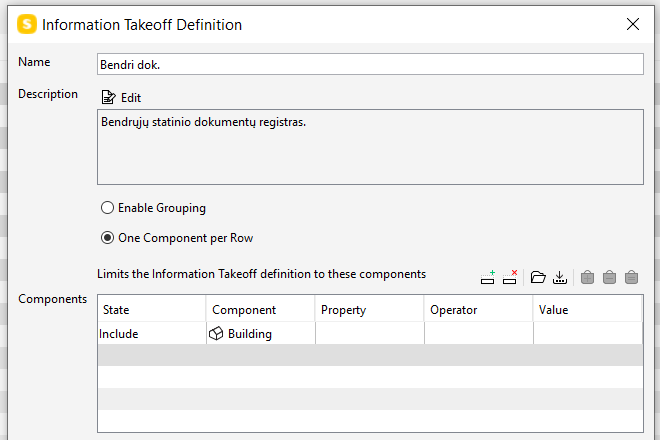Click the empty Operator cell in Building row

pyautogui.click(x=479, y=333)
